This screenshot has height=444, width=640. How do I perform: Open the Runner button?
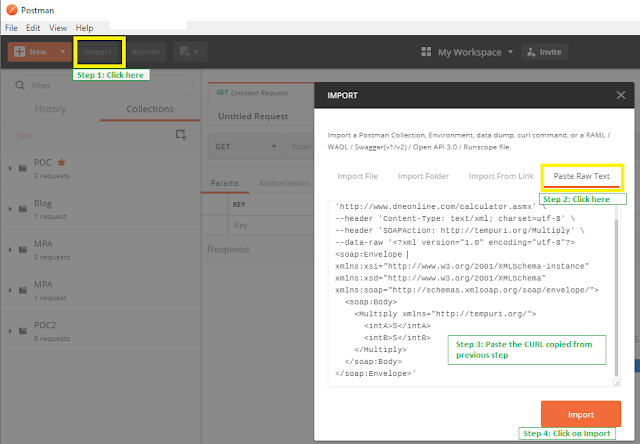click(145, 52)
